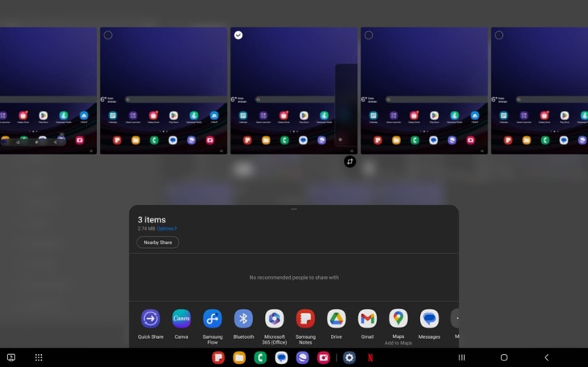The image size is (588, 367).
Task: Select the screenshot left of checked one
Action: click(x=108, y=35)
